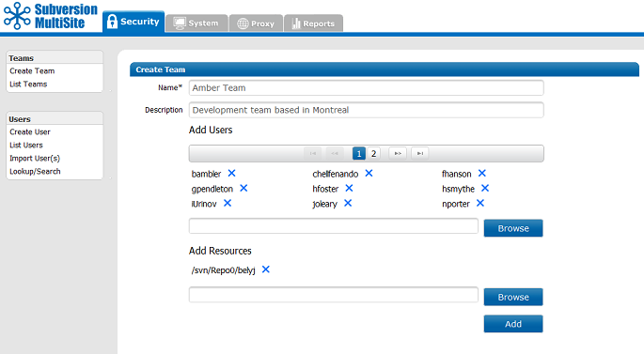Open the Security tab

click(x=134, y=22)
